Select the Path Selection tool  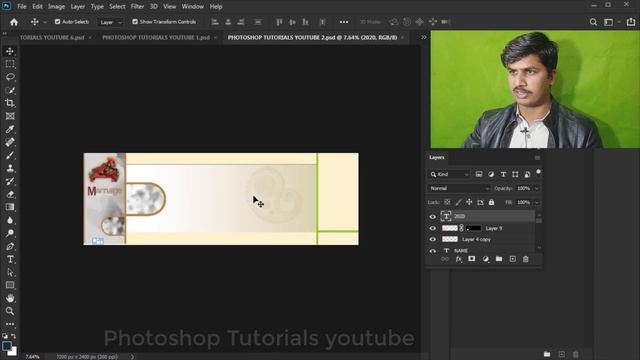pyautogui.click(x=10, y=272)
